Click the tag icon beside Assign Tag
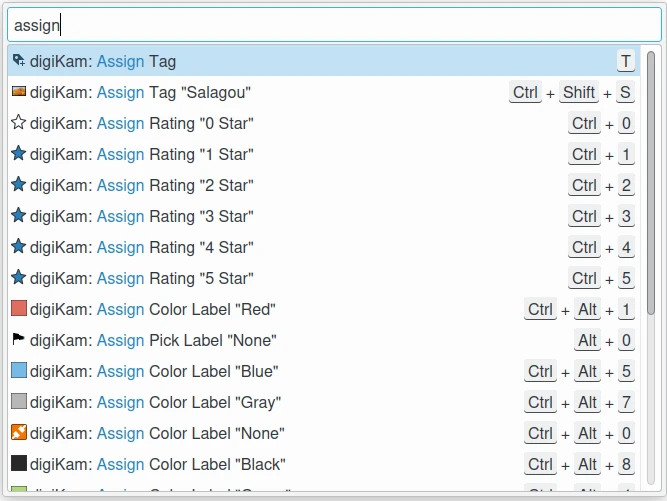The image size is (667, 501). pos(18,61)
